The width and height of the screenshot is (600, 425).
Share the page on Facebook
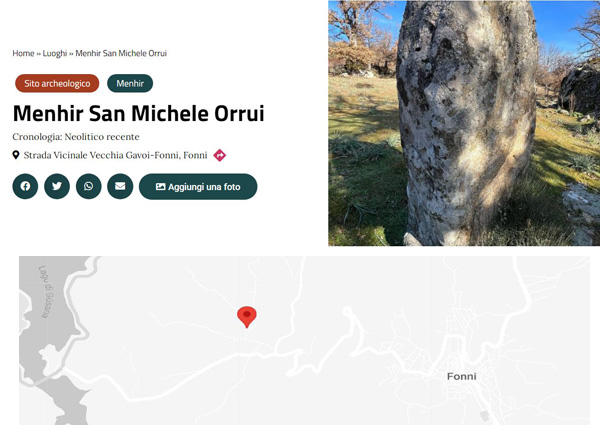pyautogui.click(x=25, y=186)
